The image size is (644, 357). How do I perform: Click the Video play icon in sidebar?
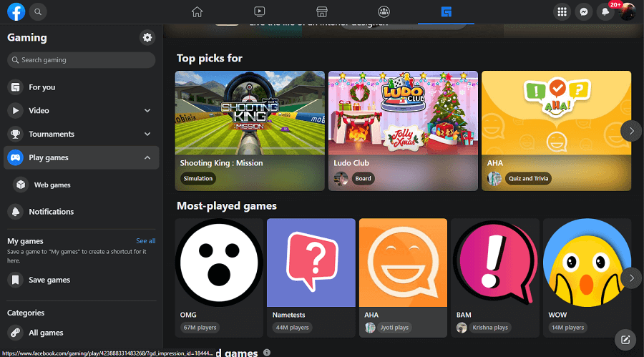(x=15, y=110)
